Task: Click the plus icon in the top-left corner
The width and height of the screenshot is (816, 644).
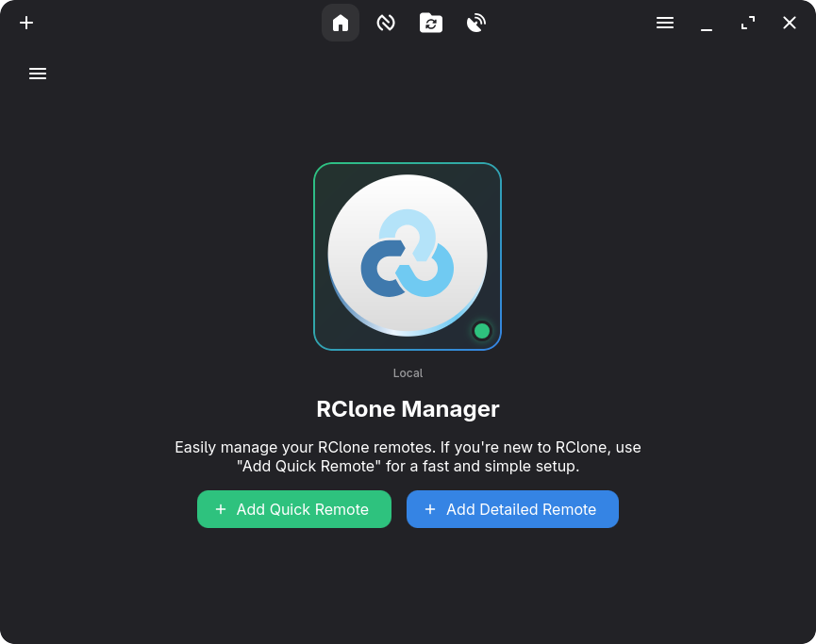Action: tap(26, 23)
